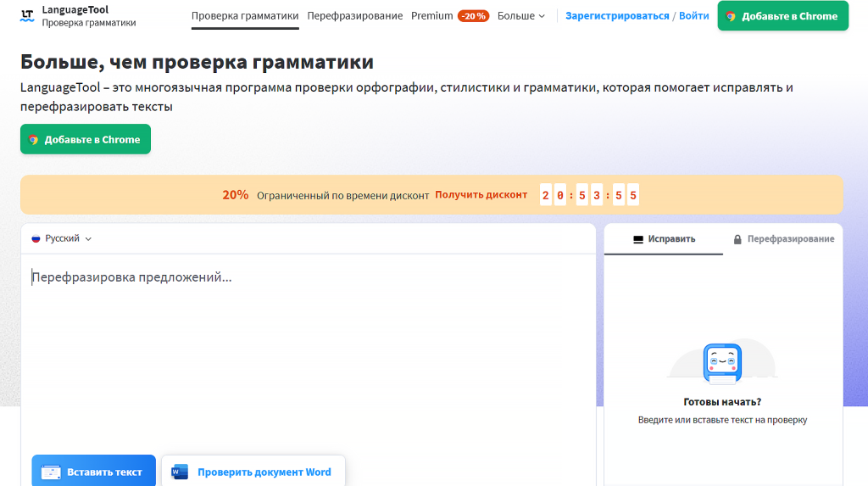Viewport: 868px width, 486px height.
Task: Click text Введите или вставьте текст на проверку
Action: 722,420
